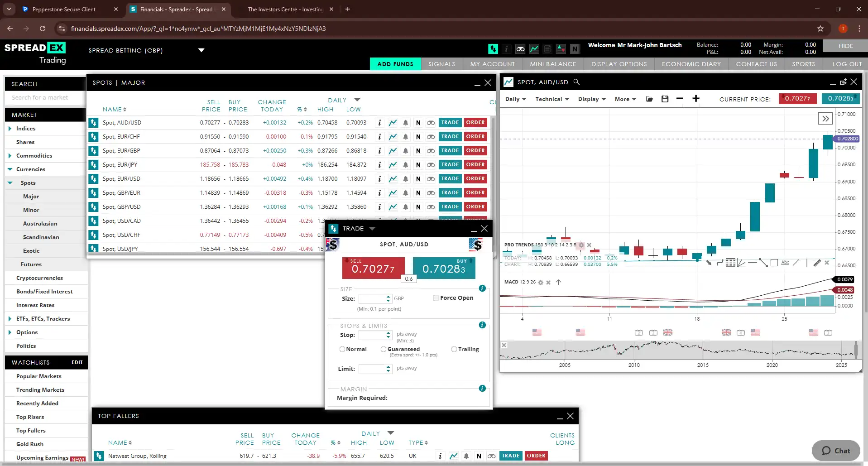Click TRADE for Spot EUR/CHF
This screenshot has width=868, height=466.
coord(450,136)
